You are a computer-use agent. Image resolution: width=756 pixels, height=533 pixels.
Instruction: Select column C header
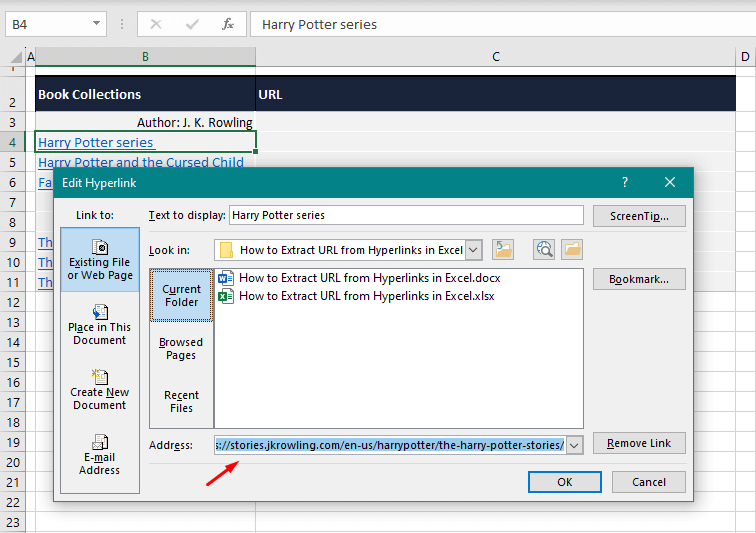pyautogui.click(x=496, y=57)
